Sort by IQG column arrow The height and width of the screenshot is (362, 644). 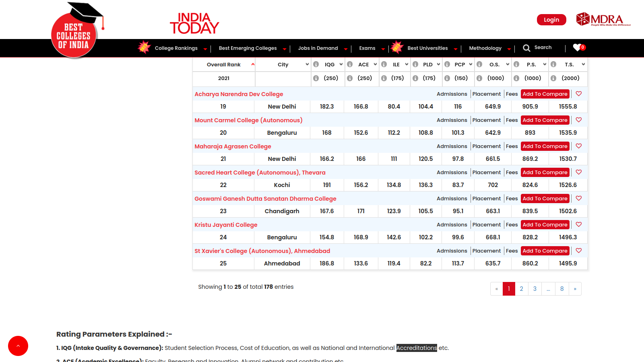pyautogui.click(x=341, y=64)
